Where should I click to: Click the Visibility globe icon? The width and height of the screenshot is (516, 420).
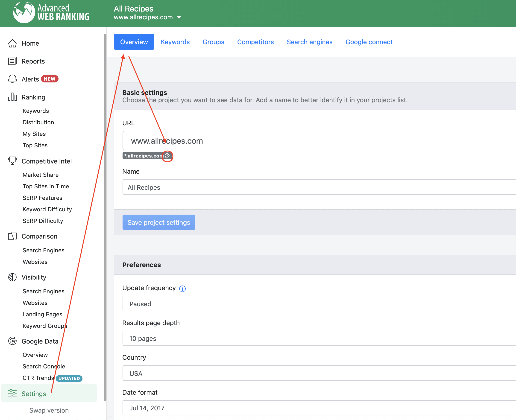point(12,277)
